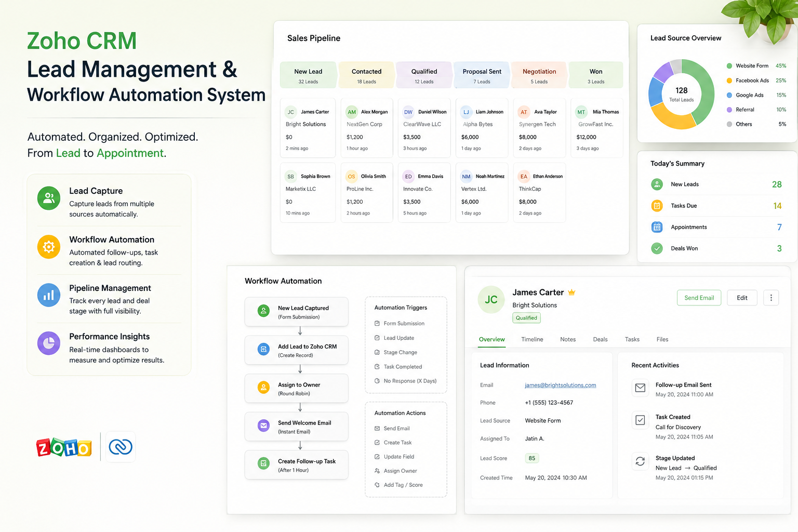798x532 pixels.
Task: Click the Assign Owner action icon
Action: pos(377,471)
